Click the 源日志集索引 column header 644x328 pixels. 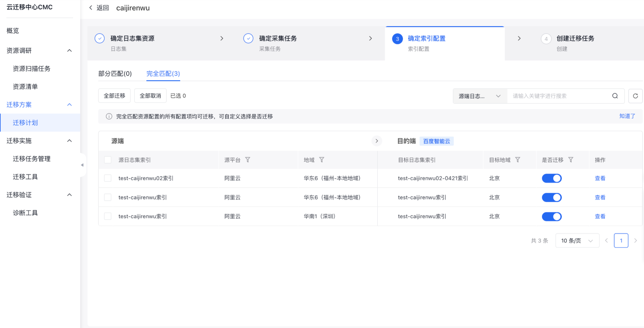135,160
